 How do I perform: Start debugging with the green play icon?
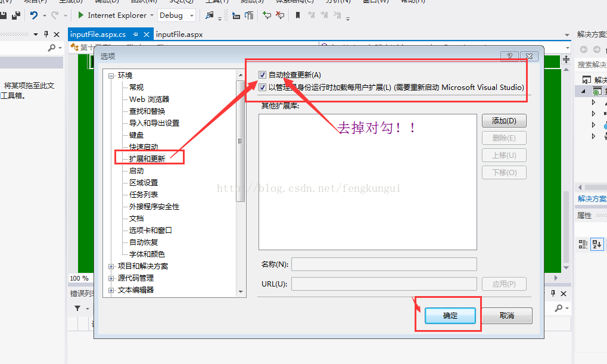[x=80, y=15]
